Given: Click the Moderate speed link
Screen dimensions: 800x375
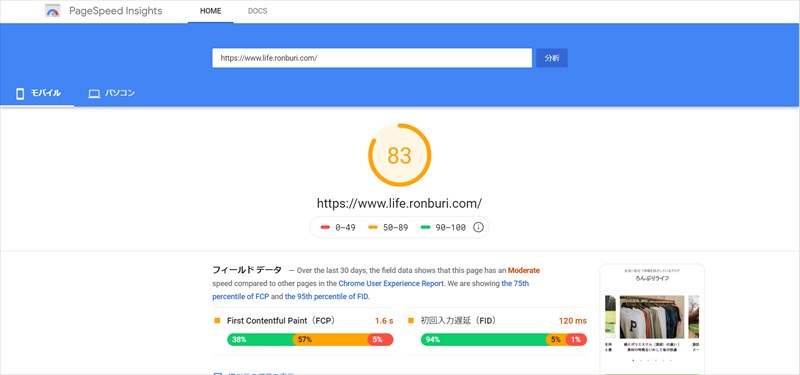Looking at the screenshot, I should point(523,270).
